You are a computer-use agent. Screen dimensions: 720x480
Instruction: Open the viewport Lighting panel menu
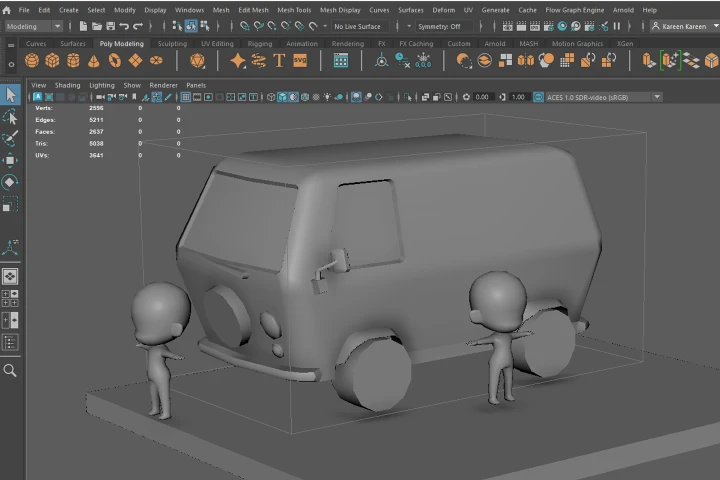click(102, 85)
